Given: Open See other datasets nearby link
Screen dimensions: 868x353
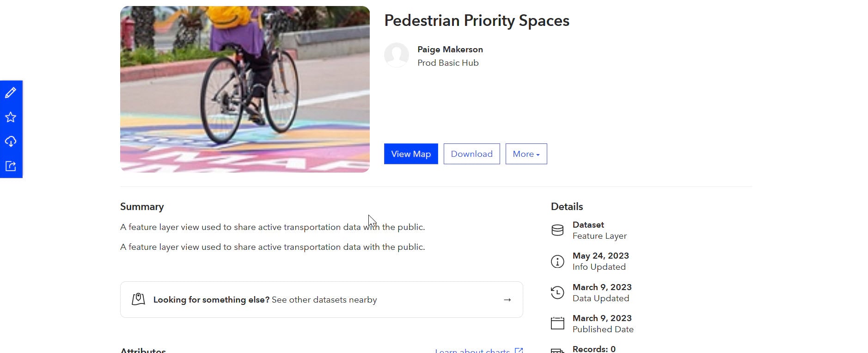Looking at the screenshot, I should [324, 300].
